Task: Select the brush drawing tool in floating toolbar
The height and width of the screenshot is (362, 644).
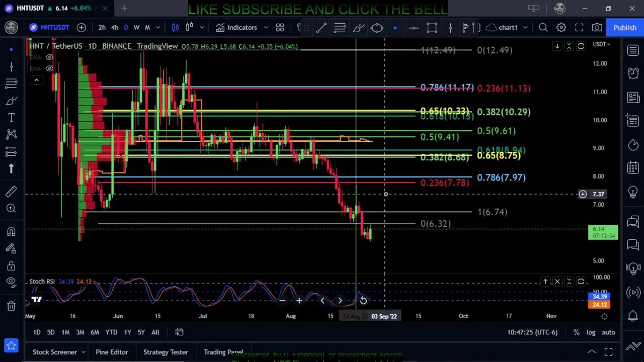Action: coord(358,28)
